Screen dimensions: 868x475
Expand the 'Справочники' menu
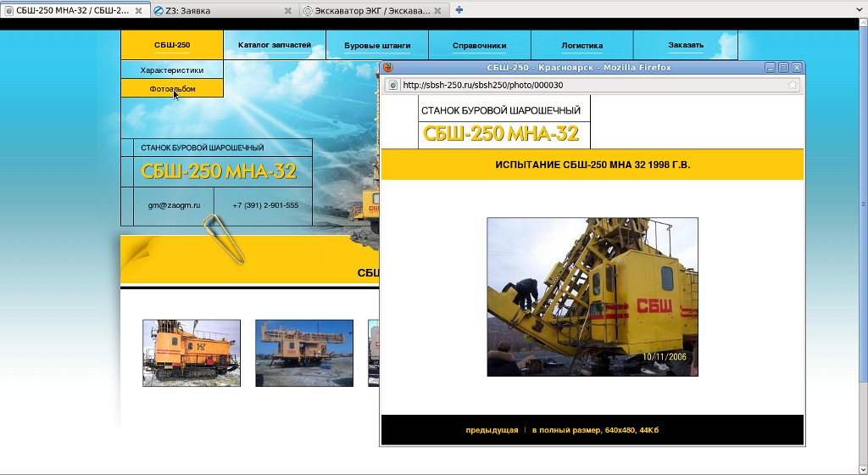(x=480, y=45)
